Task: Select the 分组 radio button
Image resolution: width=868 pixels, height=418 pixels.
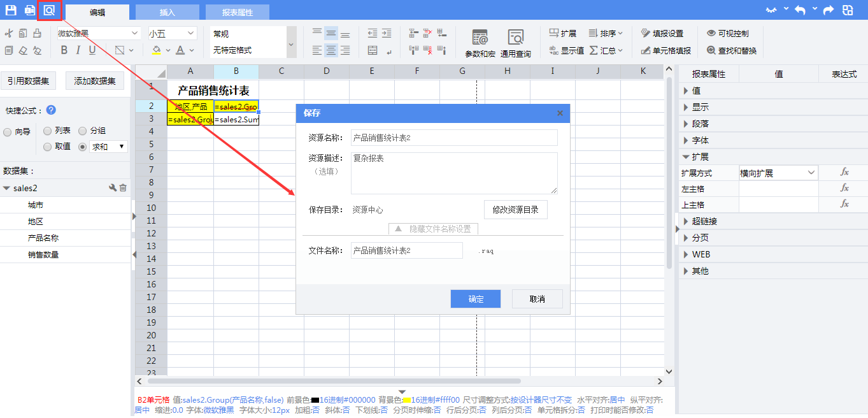Action: pyautogui.click(x=83, y=131)
